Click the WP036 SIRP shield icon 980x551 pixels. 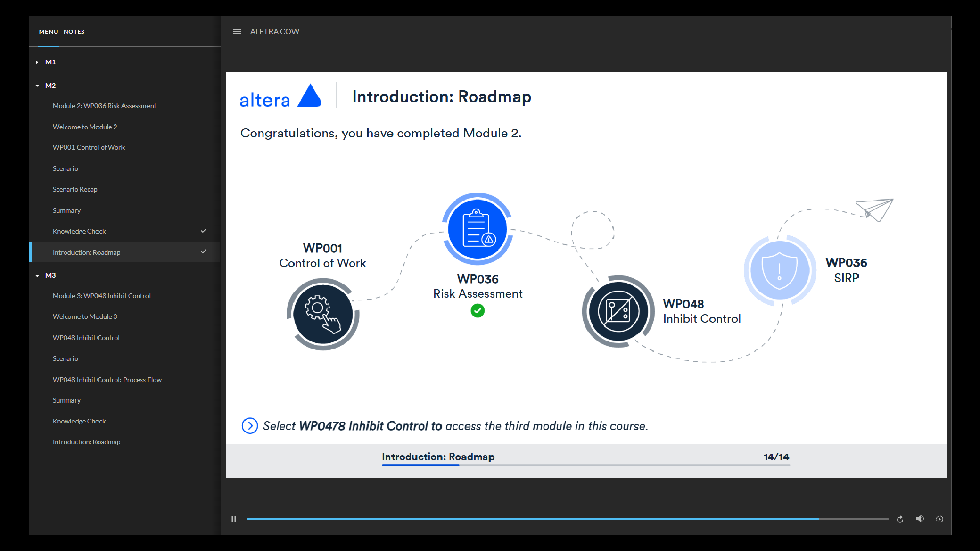(779, 270)
